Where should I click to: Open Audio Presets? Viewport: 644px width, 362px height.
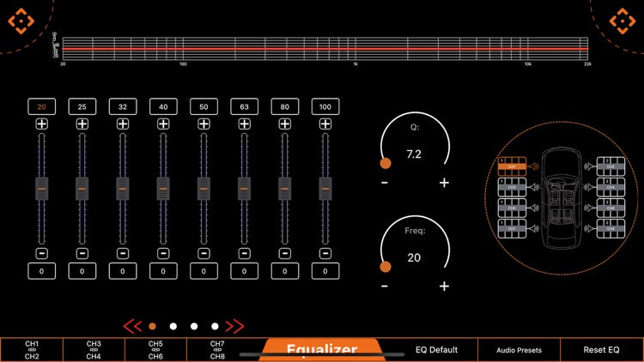(x=519, y=350)
